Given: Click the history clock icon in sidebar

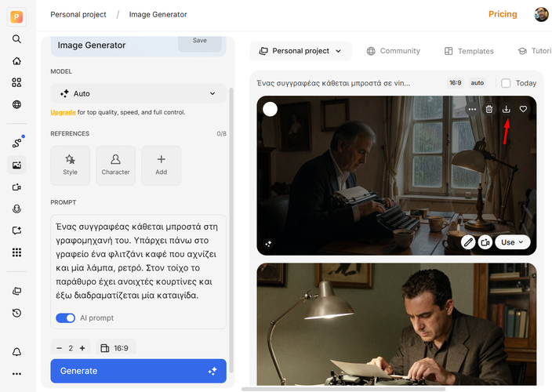Looking at the screenshot, I should click(x=16, y=313).
